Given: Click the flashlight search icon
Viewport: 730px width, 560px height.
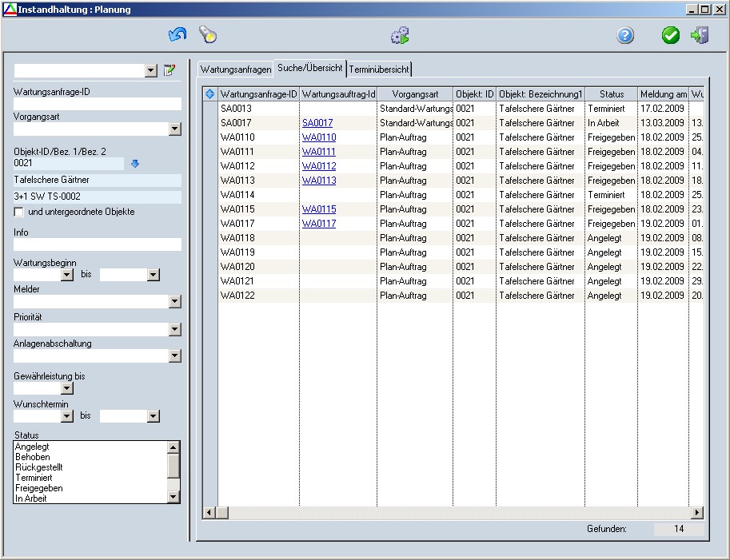Looking at the screenshot, I should (x=208, y=35).
